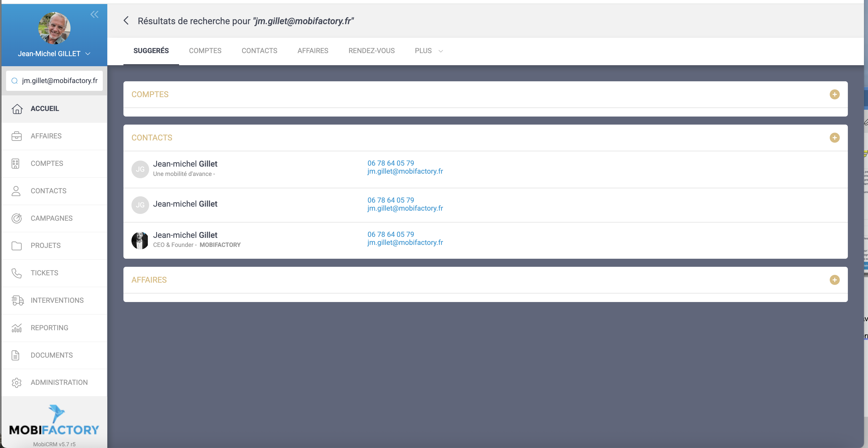This screenshot has width=868, height=448.
Task: Go back using arrow beside results title
Action: [126, 21]
